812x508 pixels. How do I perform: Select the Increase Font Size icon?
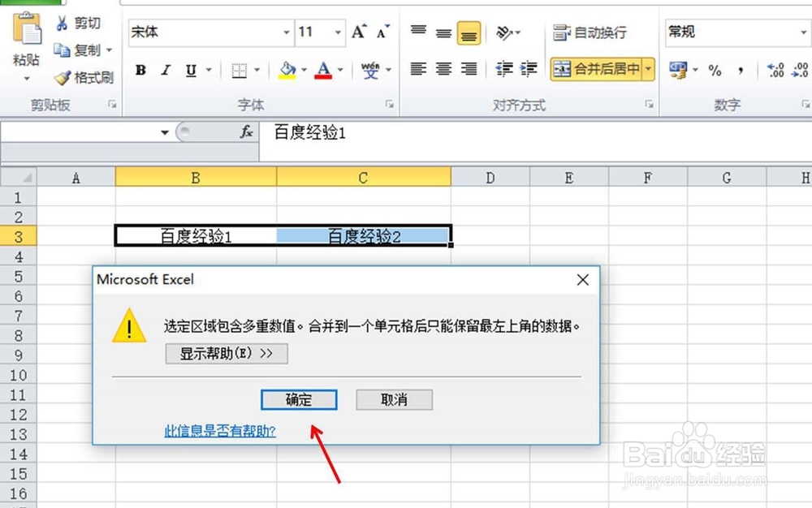point(356,31)
